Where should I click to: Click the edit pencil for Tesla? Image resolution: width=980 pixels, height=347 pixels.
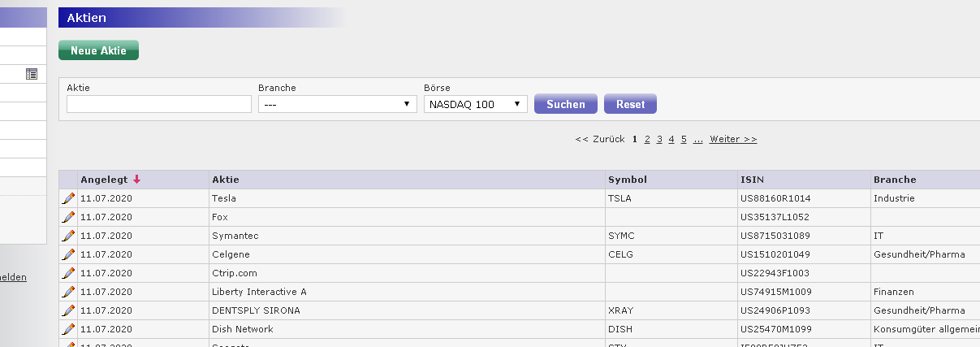(68, 198)
